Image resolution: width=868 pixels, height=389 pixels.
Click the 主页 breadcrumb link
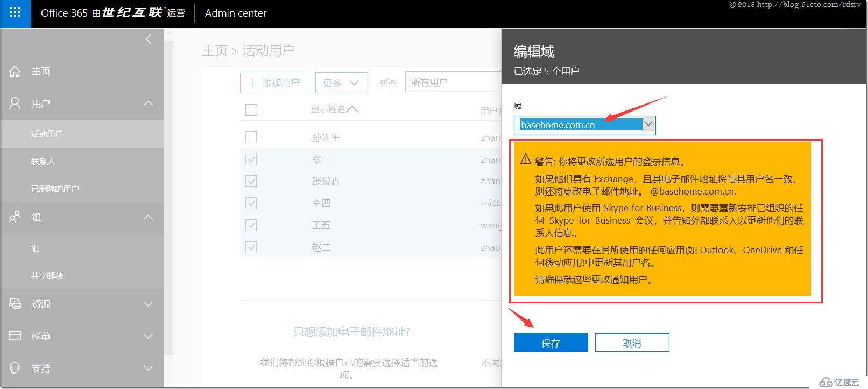coord(215,51)
